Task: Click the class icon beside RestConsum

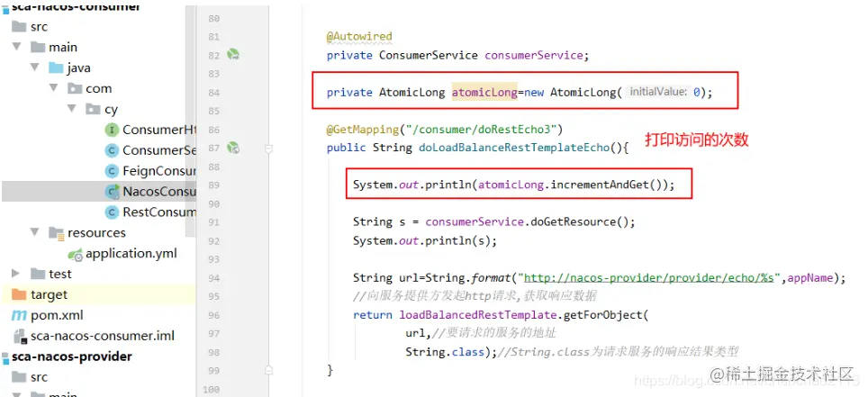Action: pyautogui.click(x=112, y=212)
